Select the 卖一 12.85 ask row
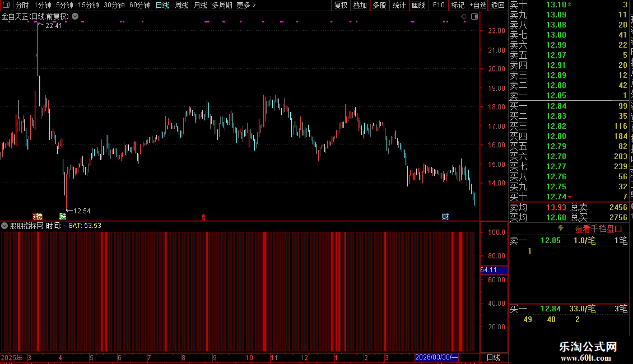The image size is (633, 364). coord(569,95)
